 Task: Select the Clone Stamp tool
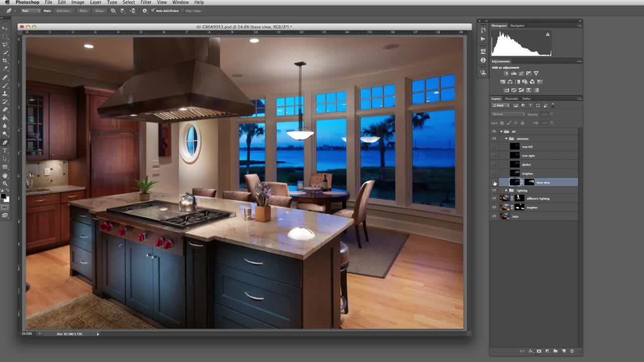click(x=5, y=93)
